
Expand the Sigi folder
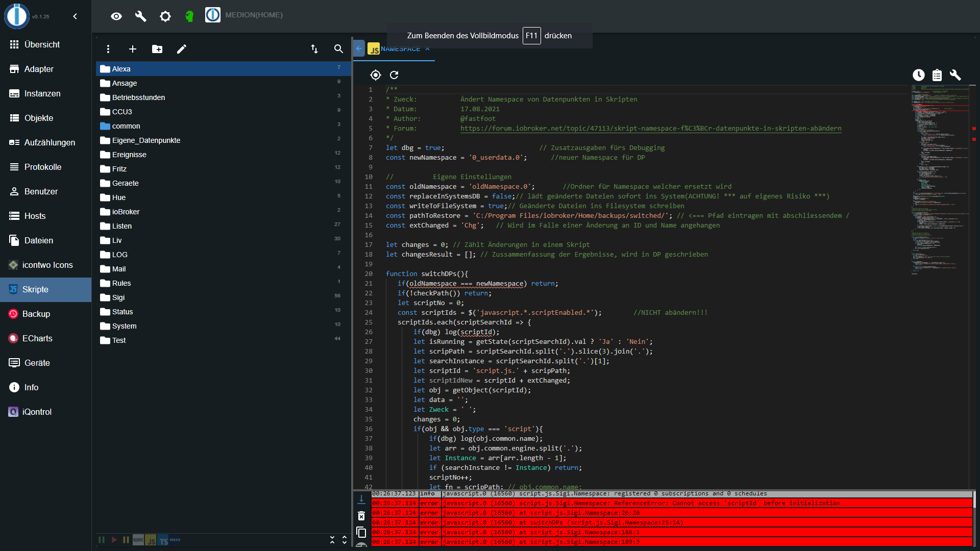click(223, 297)
